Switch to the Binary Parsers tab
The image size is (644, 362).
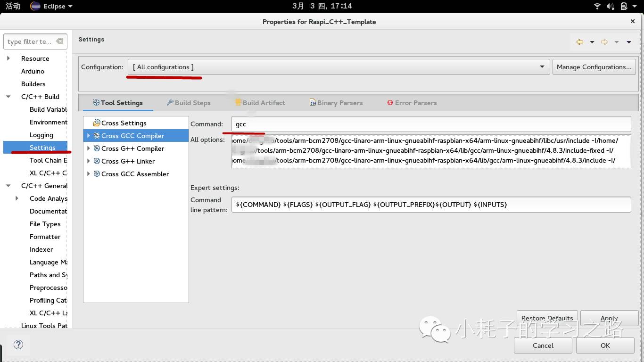336,103
